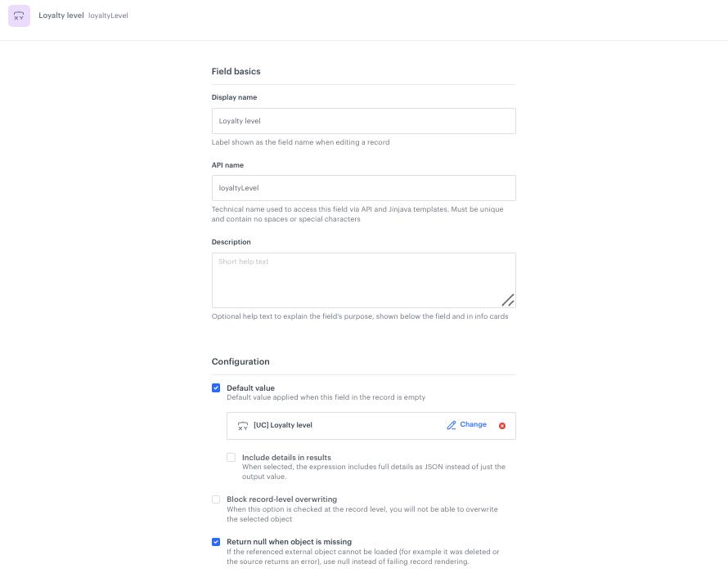Check Block record-level overwriting checkbox

(216, 499)
